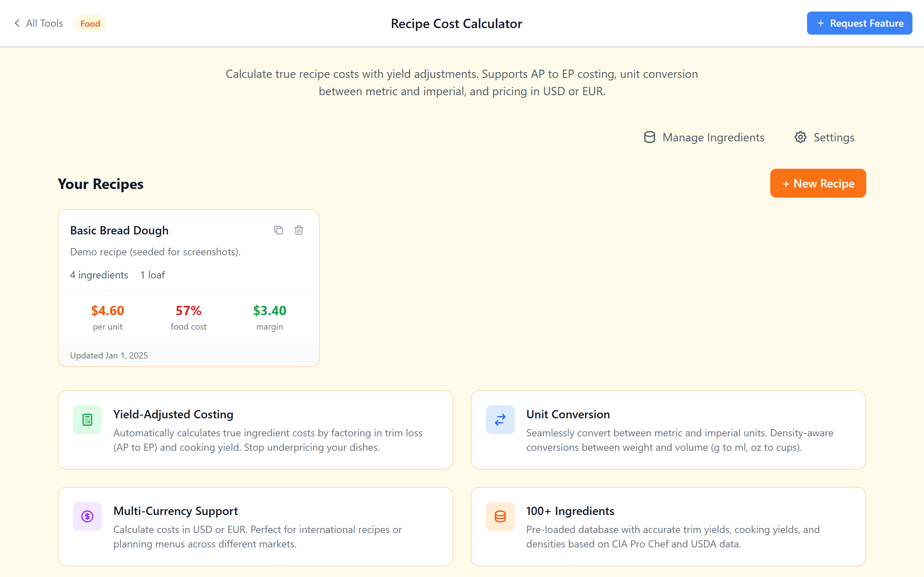Go back using the left chevron arrow
Screen dimensions: 924x577
click(17, 23)
